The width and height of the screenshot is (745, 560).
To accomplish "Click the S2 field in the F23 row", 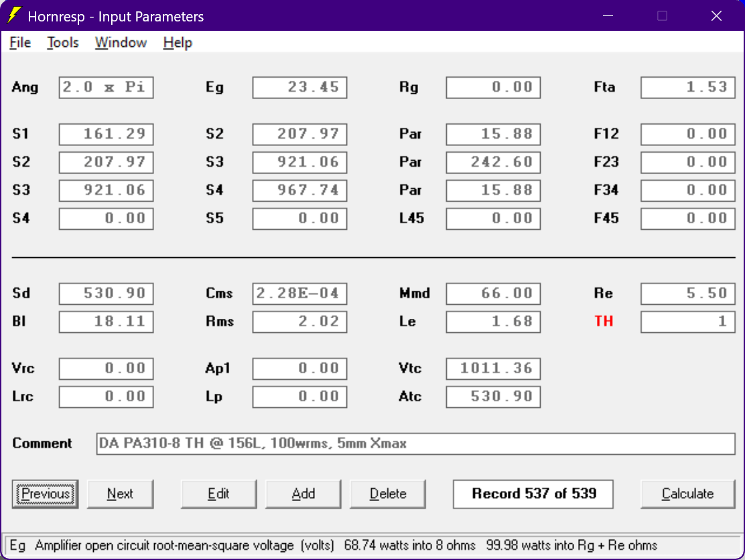I will pos(106,163).
